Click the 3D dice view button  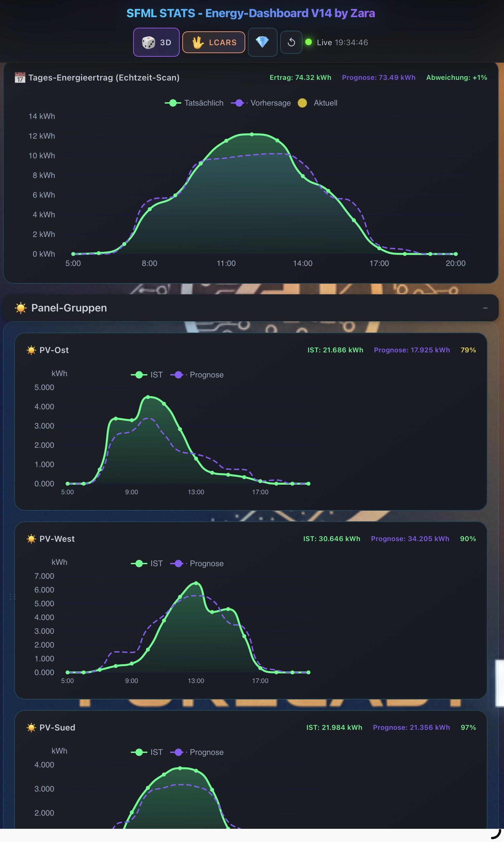[x=156, y=43]
